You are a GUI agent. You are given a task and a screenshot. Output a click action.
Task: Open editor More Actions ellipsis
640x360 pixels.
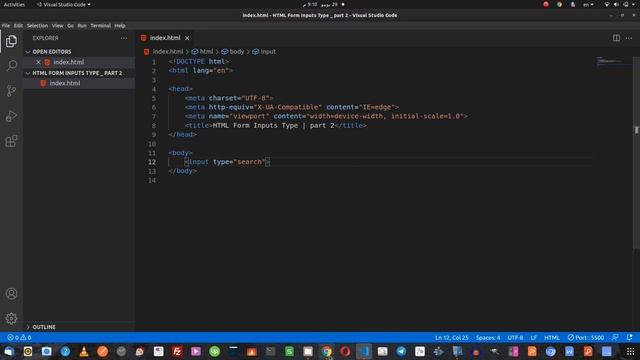point(629,38)
